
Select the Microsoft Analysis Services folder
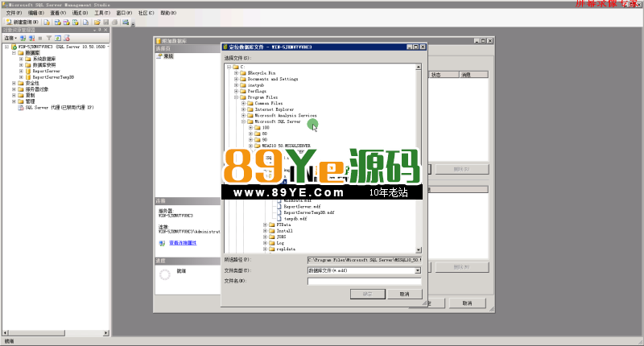pos(286,116)
